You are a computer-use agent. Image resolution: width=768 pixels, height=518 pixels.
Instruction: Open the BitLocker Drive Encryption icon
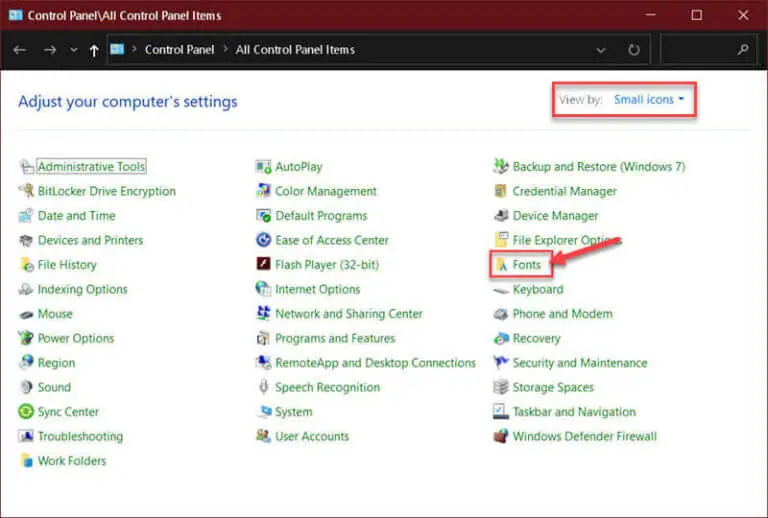26,190
